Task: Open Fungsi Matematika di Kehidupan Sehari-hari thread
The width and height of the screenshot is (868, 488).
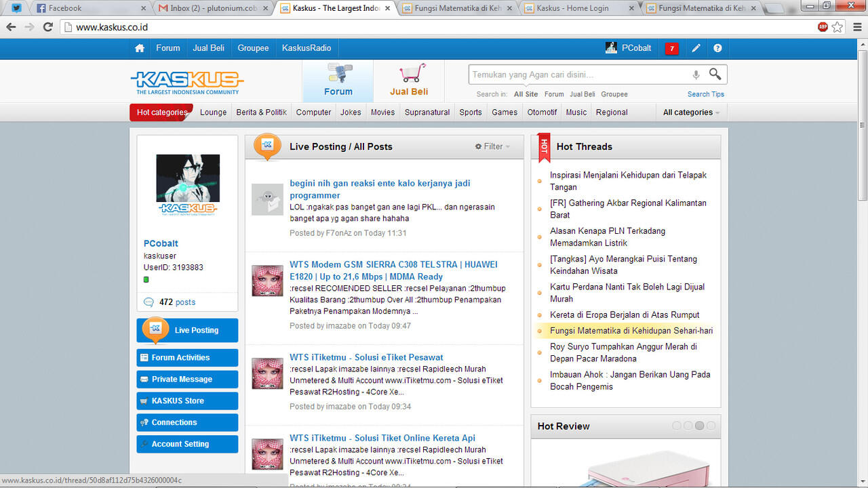Action: tap(631, 331)
